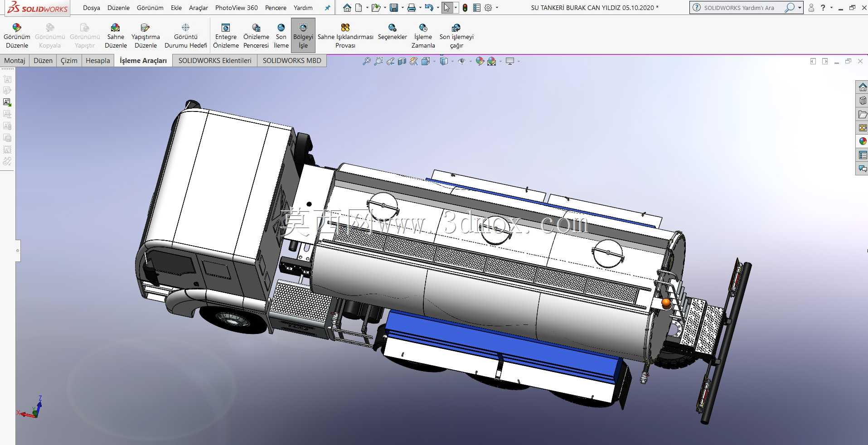
Task: Open SOLIDWORKS Forum chat icon in task pane
Action: click(x=863, y=169)
